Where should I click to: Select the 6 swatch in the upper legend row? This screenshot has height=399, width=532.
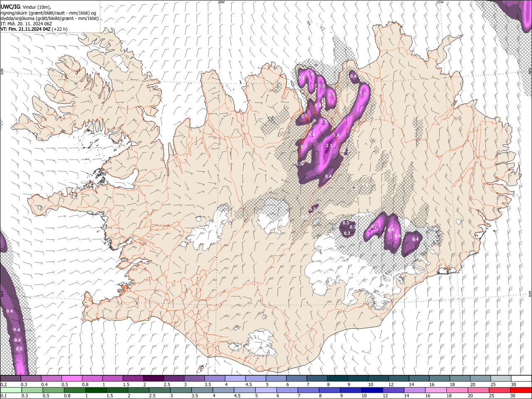[x=296, y=379]
